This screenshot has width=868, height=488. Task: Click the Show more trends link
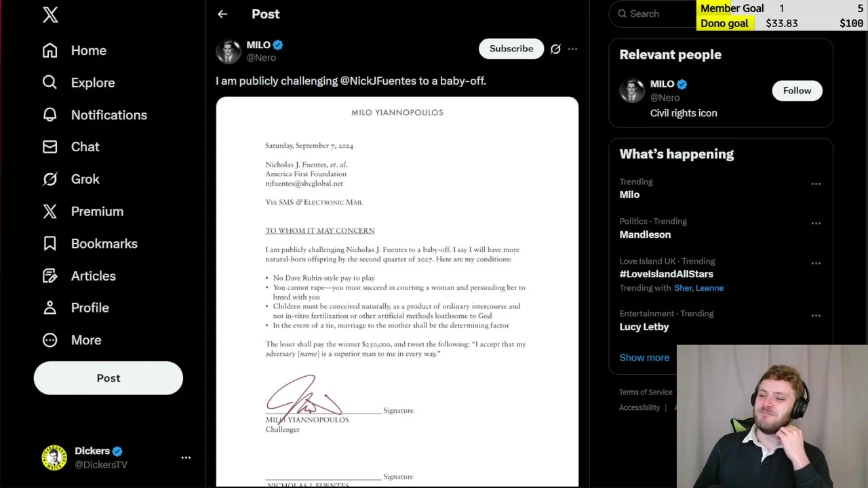(644, 358)
